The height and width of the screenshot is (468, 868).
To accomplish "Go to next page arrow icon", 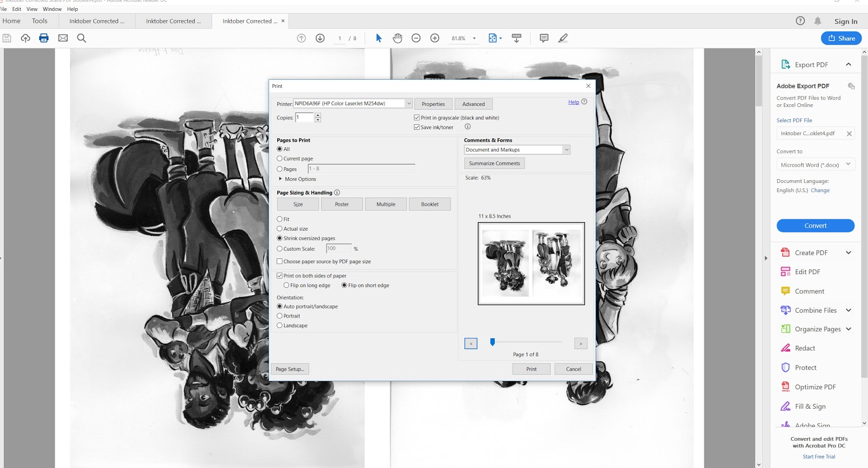I will coord(320,38).
